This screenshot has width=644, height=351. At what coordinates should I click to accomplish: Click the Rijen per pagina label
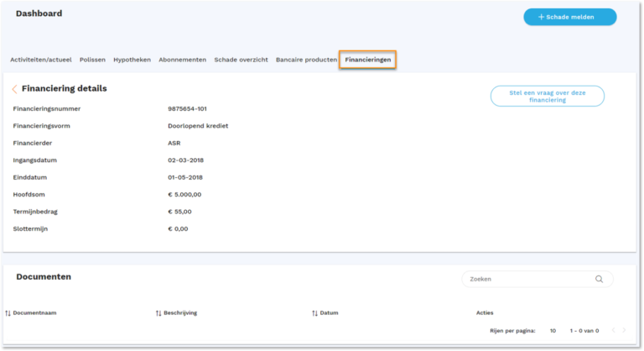(x=512, y=330)
